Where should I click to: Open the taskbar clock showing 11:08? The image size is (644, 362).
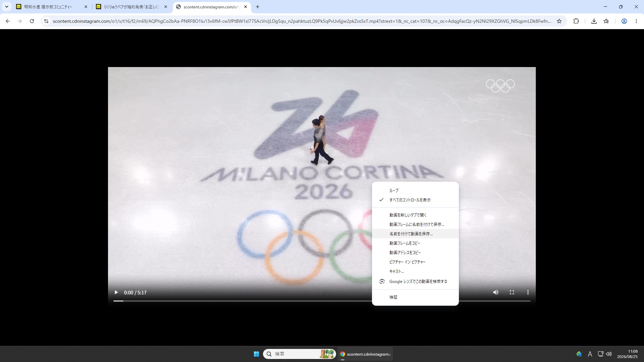point(627,354)
